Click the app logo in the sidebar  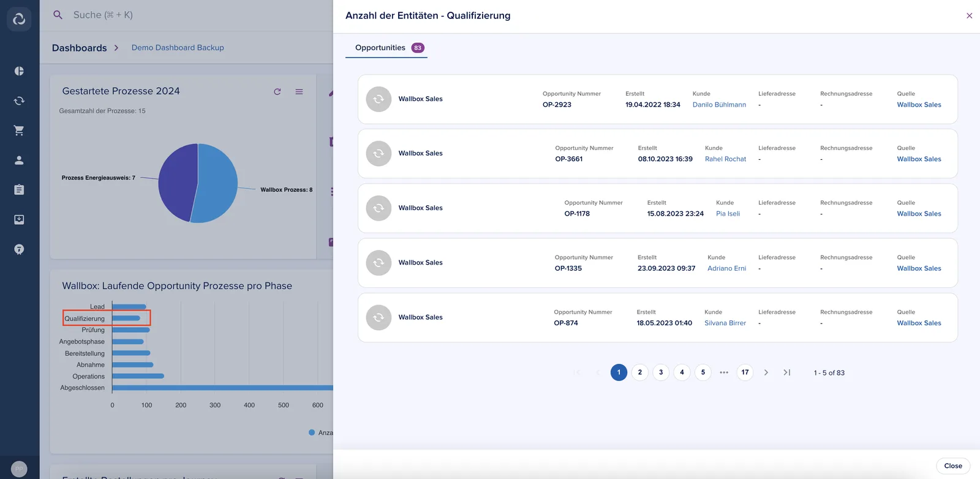point(19,19)
